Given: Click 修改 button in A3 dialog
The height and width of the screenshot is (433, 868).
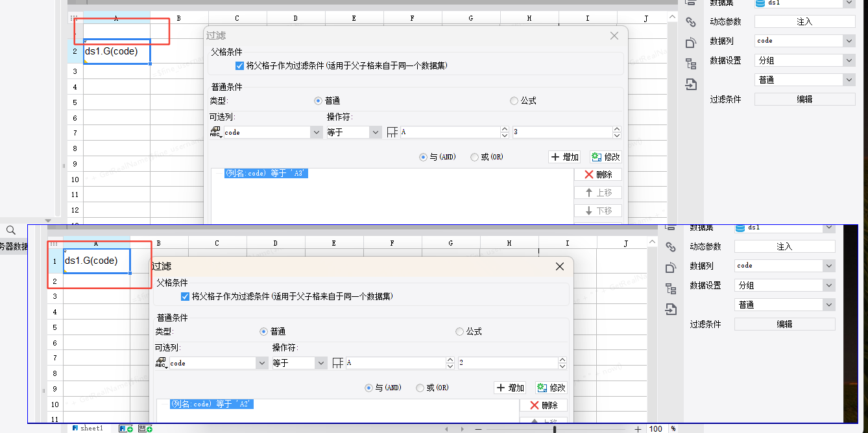Looking at the screenshot, I should click(606, 157).
